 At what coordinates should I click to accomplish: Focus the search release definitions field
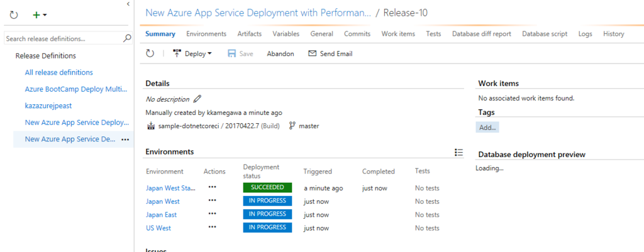63,38
